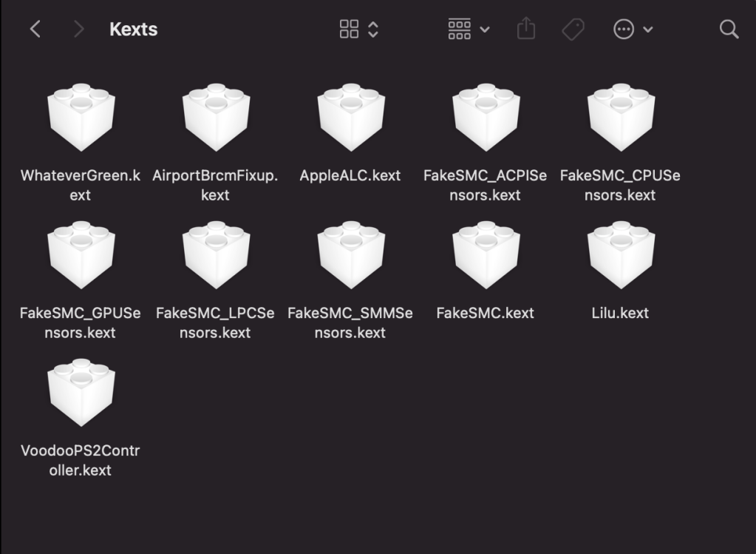This screenshot has height=554, width=756.
Task: Select the VoodooPS2Controller.kext icon
Action: coord(81,393)
